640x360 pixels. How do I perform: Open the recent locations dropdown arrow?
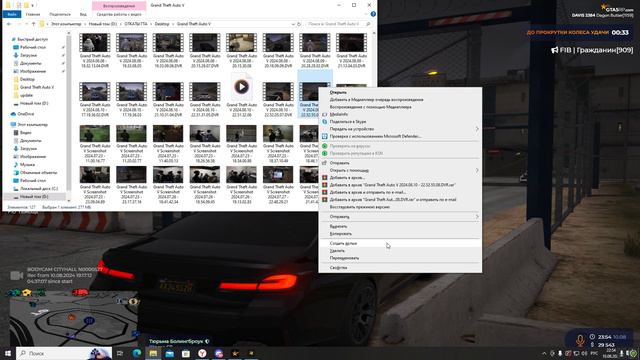(27, 24)
